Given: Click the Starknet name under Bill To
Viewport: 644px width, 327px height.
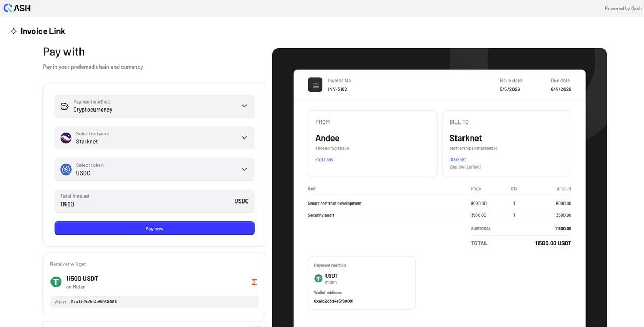Looking at the screenshot, I should [x=466, y=138].
